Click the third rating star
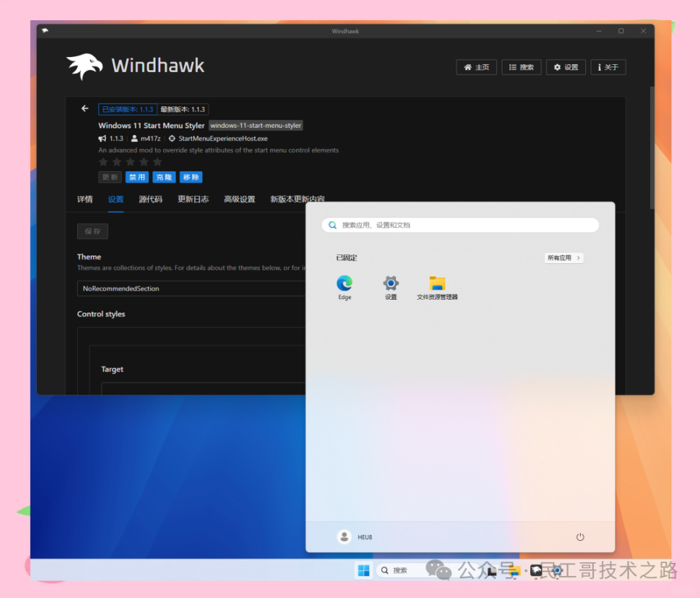This screenshot has height=598, width=700. pos(130,161)
